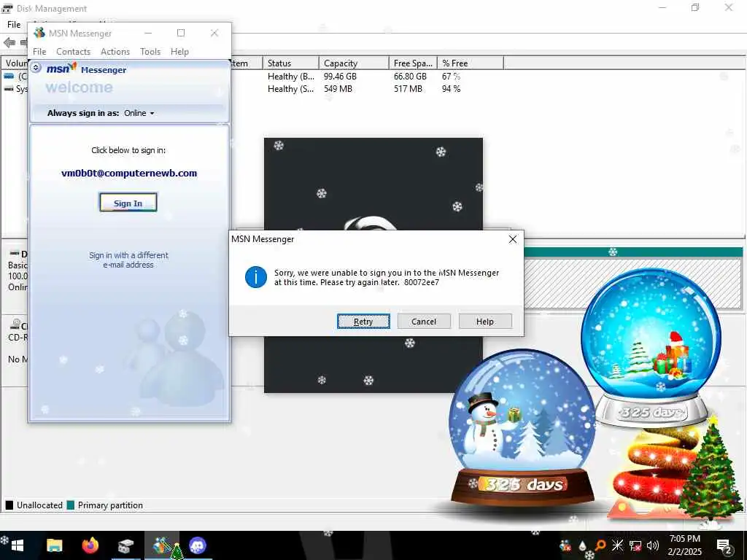Click the blue info icon in the error dialog
This screenshot has height=560, width=747.
(256, 277)
